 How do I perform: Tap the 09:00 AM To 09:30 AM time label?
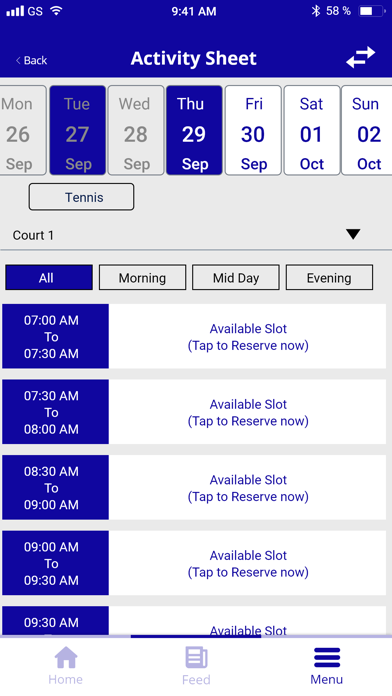coord(55,563)
